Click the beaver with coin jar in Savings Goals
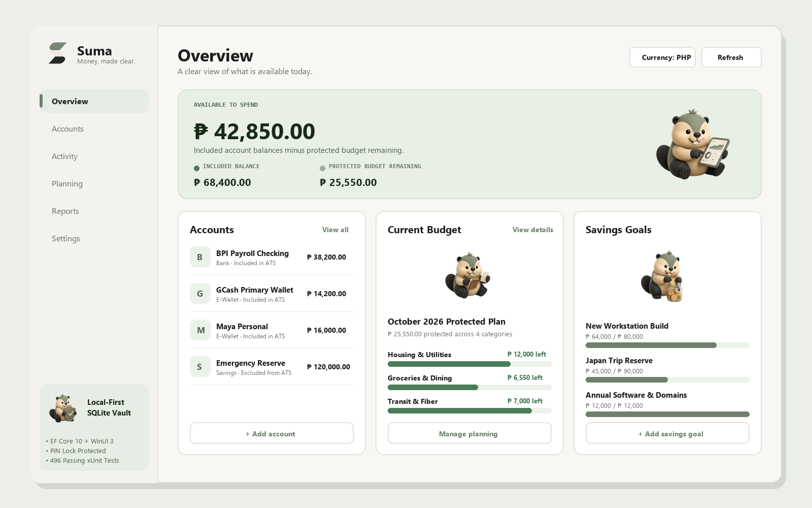812x508 pixels. tap(662, 276)
